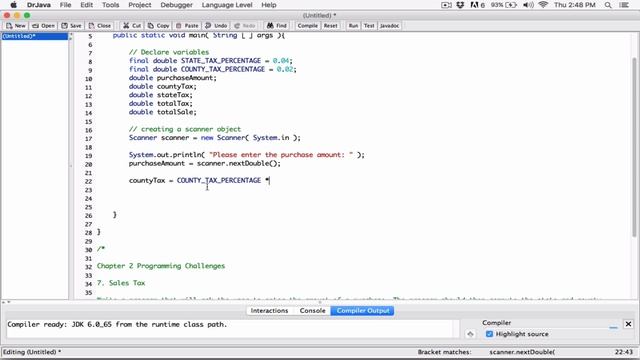Select the Compiler Output tab
640x360 pixels.
click(362, 311)
